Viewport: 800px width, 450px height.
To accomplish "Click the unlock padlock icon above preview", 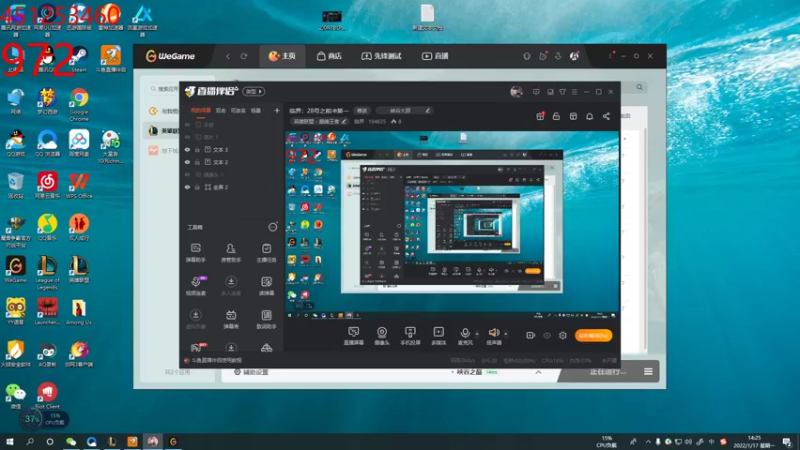I will (x=556, y=116).
